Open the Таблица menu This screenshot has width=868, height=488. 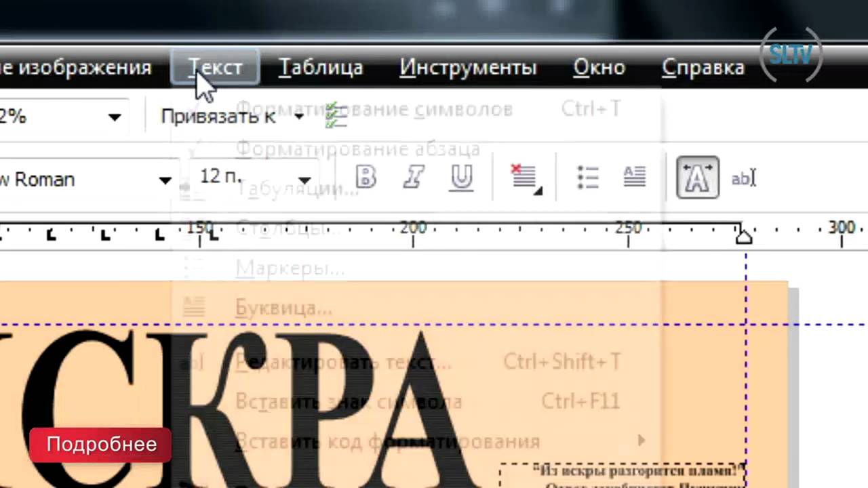click(321, 67)
